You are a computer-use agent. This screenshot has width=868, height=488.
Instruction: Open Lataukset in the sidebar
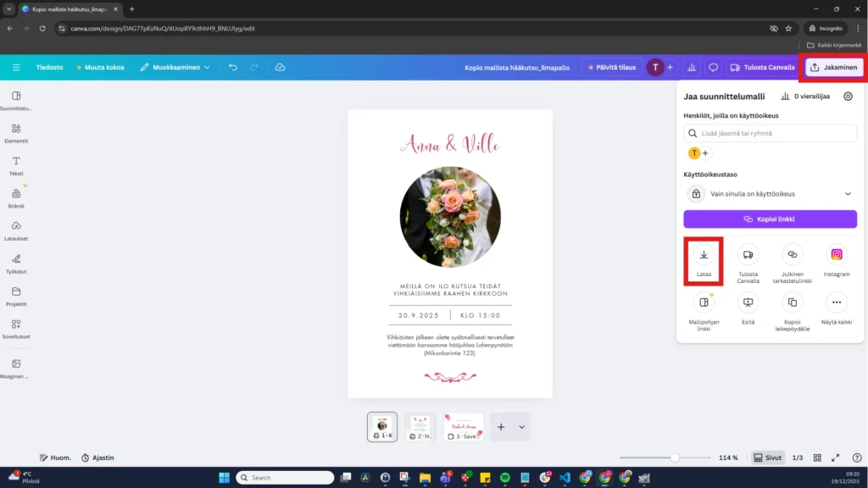pyautogui.click(x=17, y=230)
